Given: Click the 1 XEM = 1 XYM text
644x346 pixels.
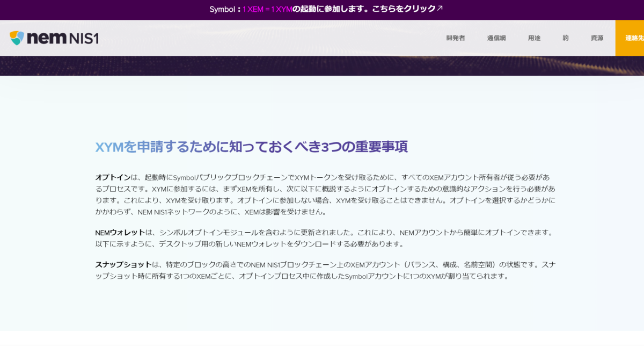Looking at the screenshot, I should pyautogui.click(x=267, y=9).
